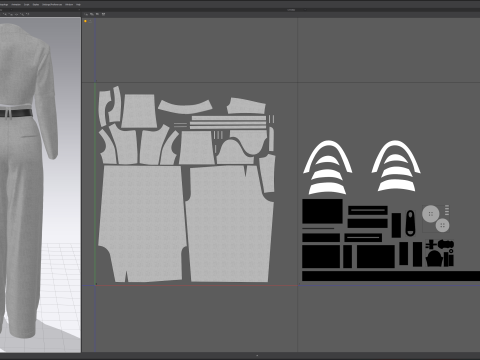Image resolution: width=480 pixels, height=360 pixels.
Task: Click the last icon in the UV editor toolbar
Action: click(x=103, y=14)
